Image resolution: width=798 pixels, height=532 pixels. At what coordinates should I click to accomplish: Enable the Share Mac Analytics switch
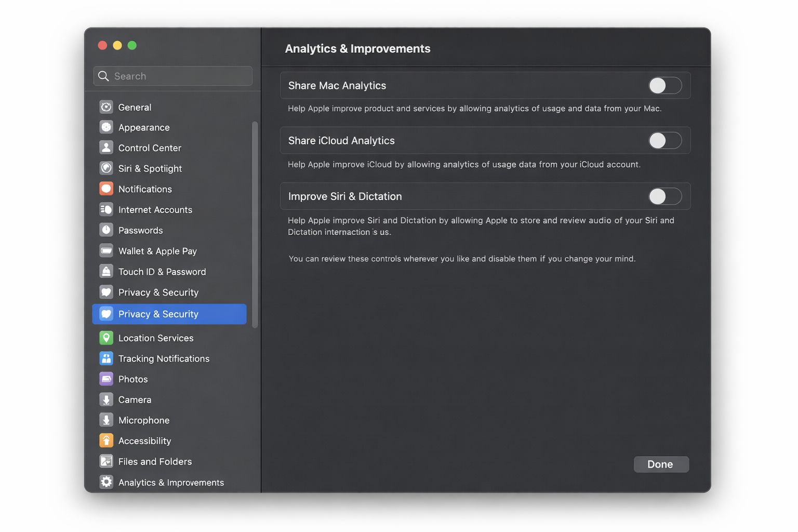click(x=664, y=86)
